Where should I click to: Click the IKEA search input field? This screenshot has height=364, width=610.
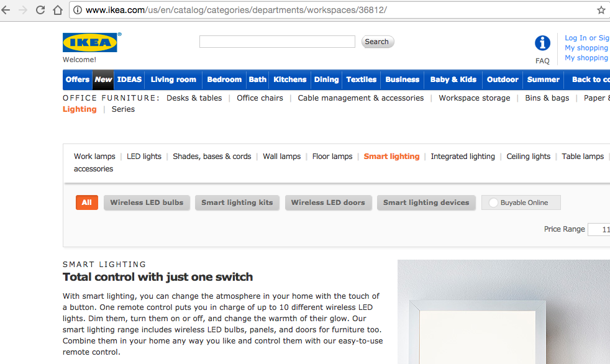(278, 42)
